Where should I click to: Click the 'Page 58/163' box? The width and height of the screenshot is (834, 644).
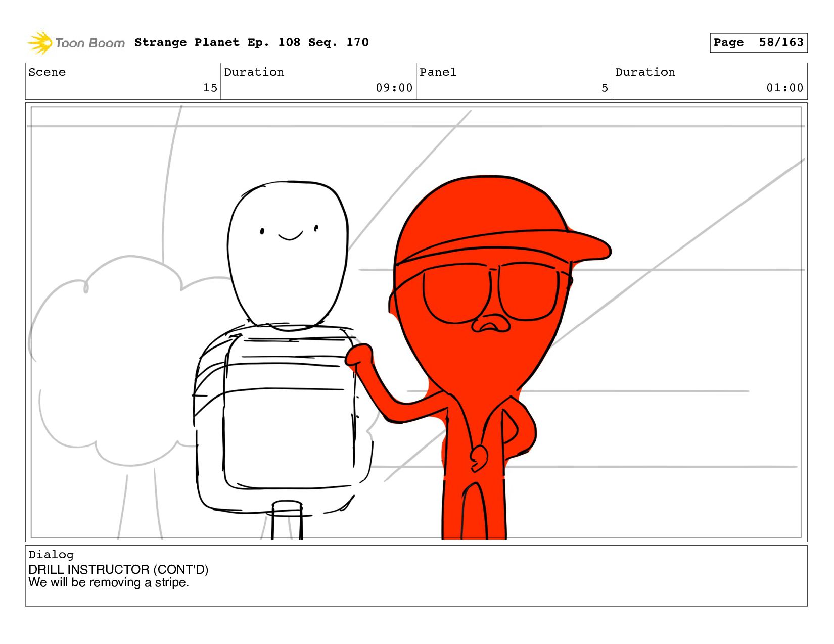tap(758, 42)
